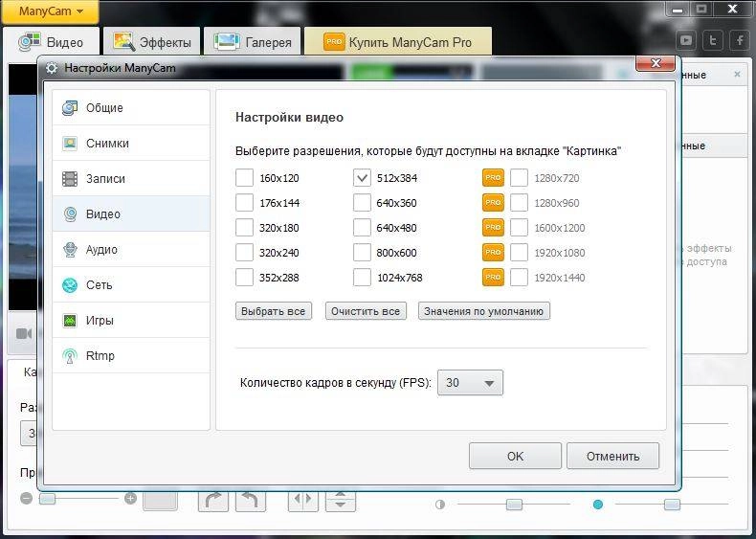756x539 pixels.
Task: Tick the 1280x720 PRO resolution checkbox
Action: pos(520,177)
